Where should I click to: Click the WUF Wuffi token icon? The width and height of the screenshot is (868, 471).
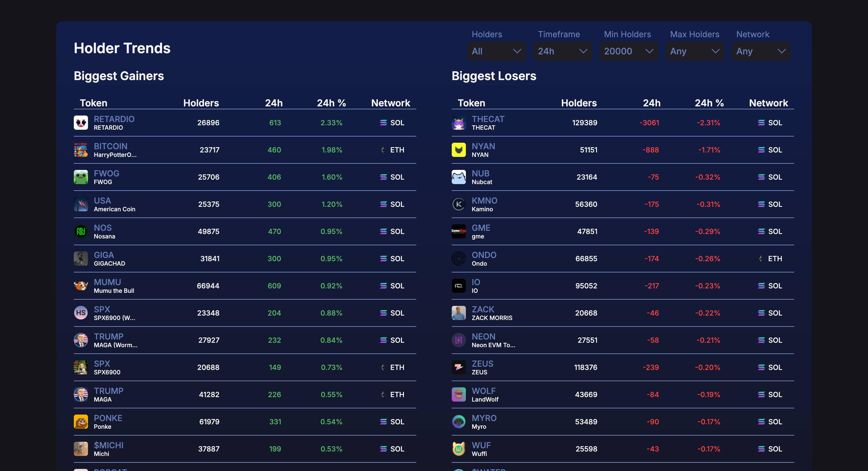(x=458, y=449)
